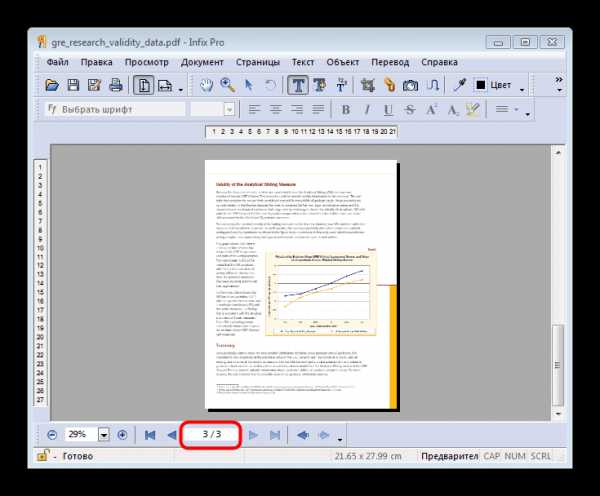Select the Hand pan tool
Screen dimensions: 600x496
(x=207, y=85)
